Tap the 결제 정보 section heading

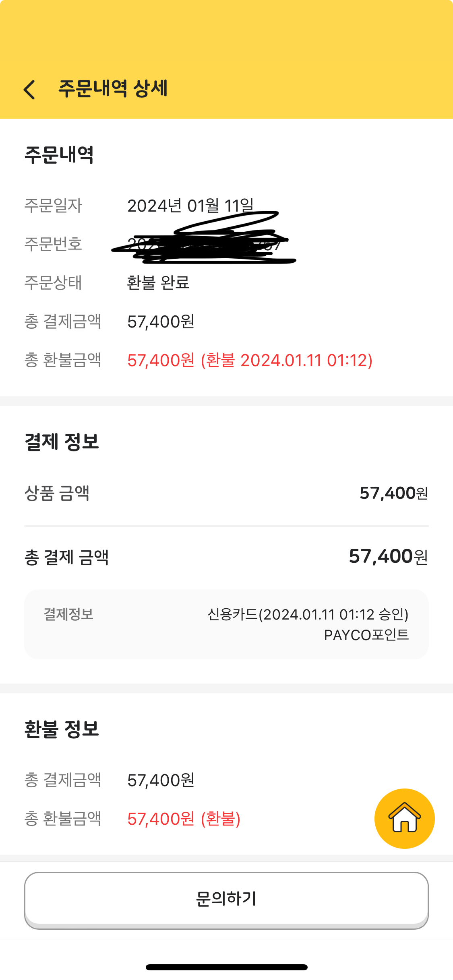click(x=62, y=441)
